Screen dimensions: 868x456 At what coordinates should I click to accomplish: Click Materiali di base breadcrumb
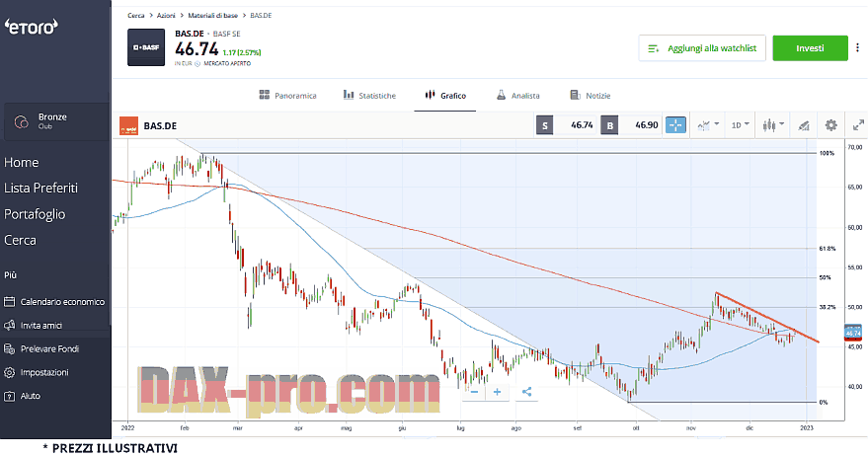[x=212, y=16]
